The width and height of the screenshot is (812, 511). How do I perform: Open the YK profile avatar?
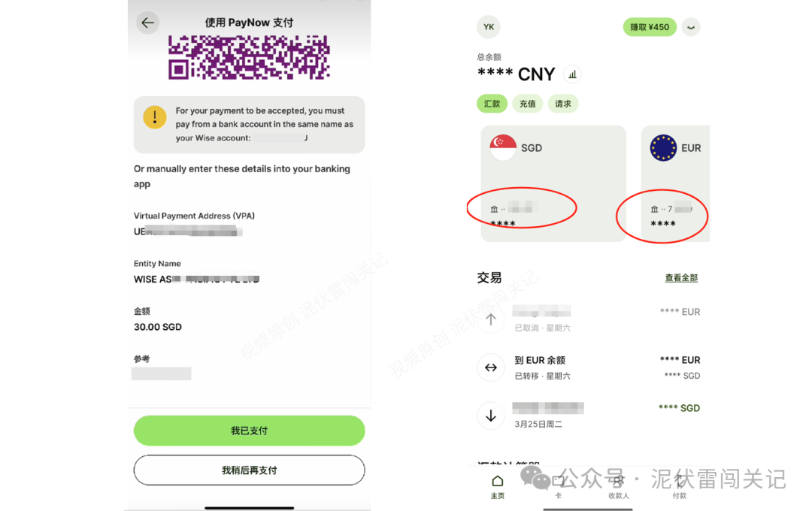pos(489,27)
